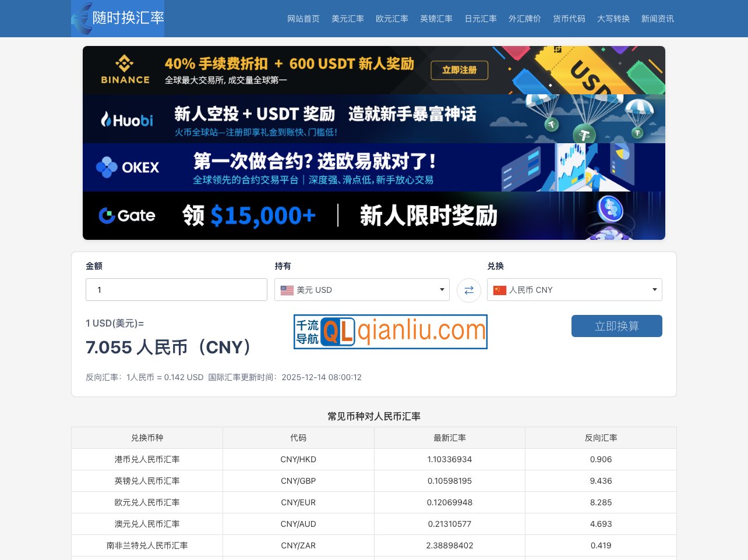Screen dimensions: 748x560
Task: Click the OKEX logo
Action: [x=129, y=167]
